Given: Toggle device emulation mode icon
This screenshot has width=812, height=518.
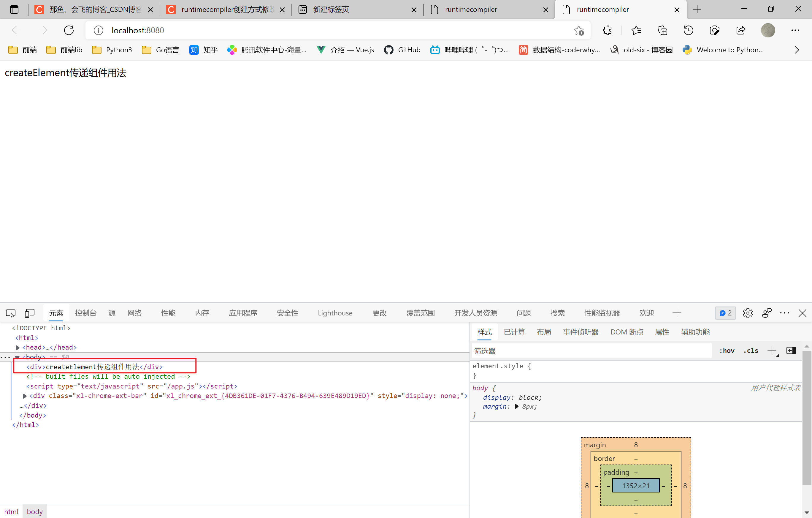Looking at the screenshot, I should (x=29, y=313).
